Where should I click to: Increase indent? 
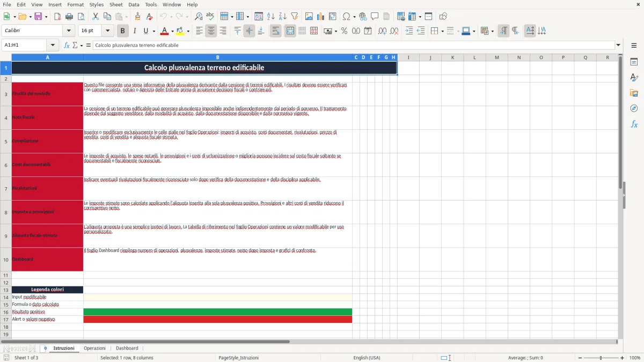tap(409, 31)
